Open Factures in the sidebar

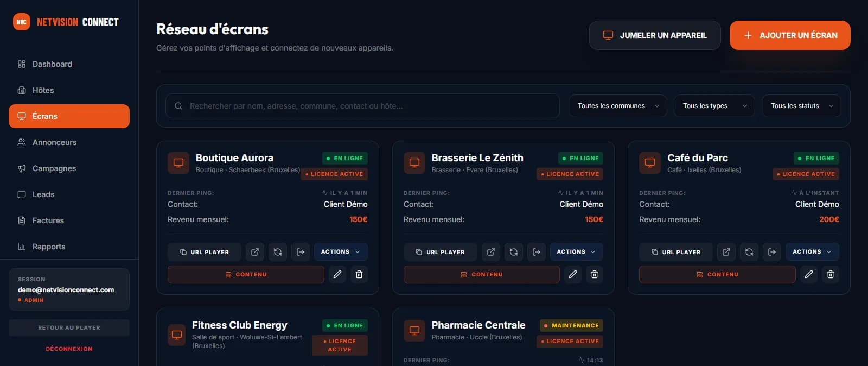click(69, 220)
